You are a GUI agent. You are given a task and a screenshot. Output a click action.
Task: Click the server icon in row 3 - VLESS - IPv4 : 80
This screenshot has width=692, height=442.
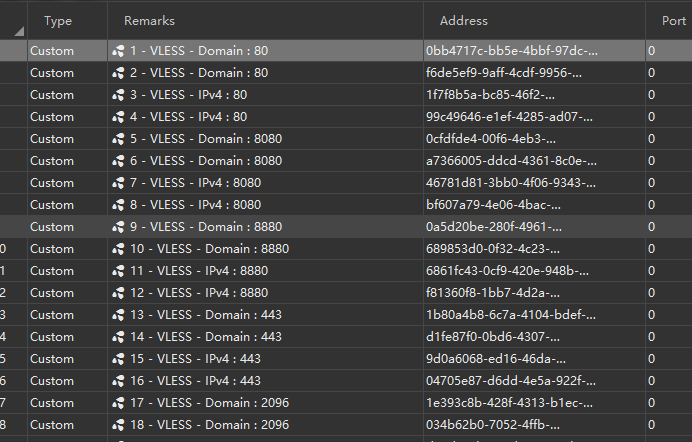tap(118, 95)
